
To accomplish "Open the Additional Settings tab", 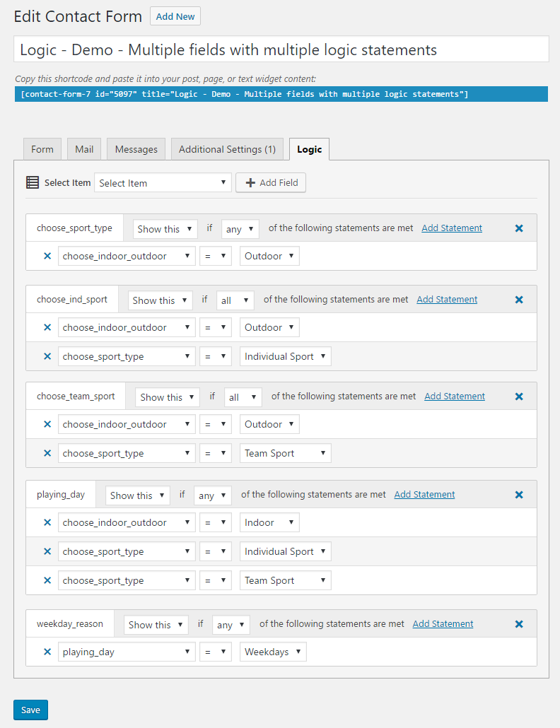I will 227,149.
